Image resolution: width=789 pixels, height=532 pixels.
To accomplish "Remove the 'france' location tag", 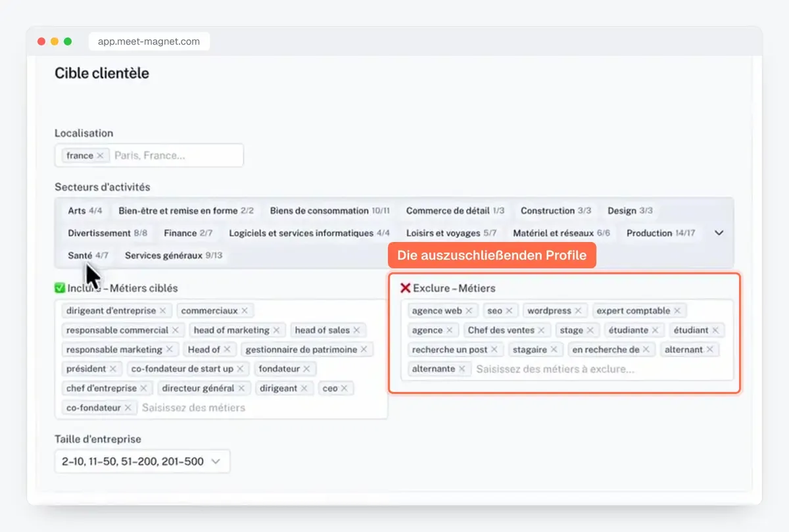I will 100,156.
